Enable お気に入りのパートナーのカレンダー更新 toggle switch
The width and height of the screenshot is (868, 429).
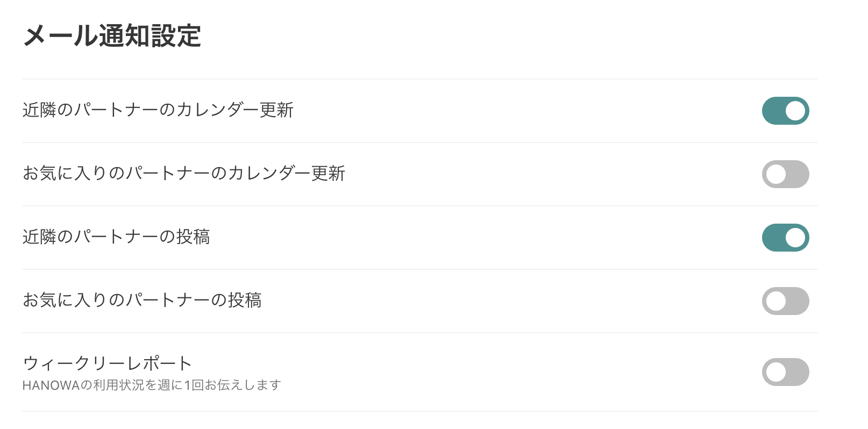(785, 174)
